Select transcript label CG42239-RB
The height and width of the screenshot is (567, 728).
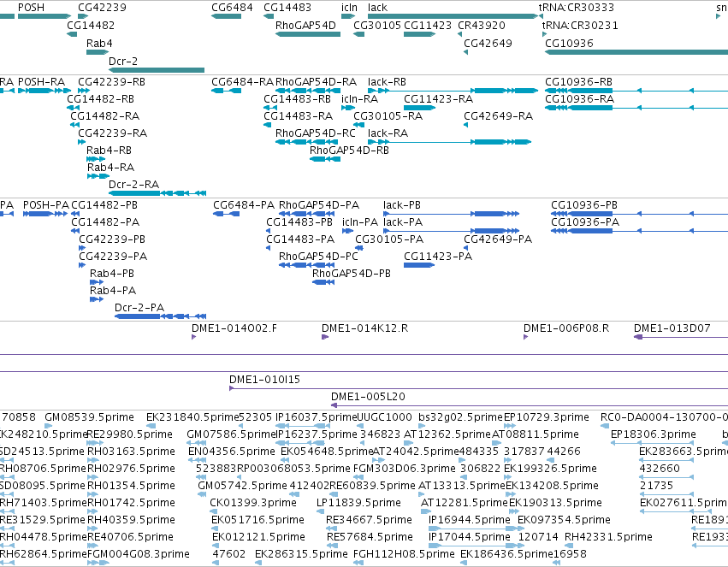[111, 82]
